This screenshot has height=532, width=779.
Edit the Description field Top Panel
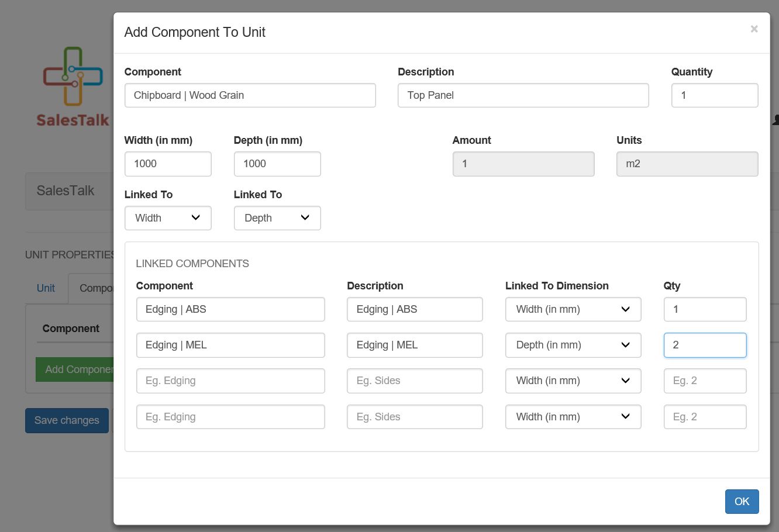[x=523, y=95]
